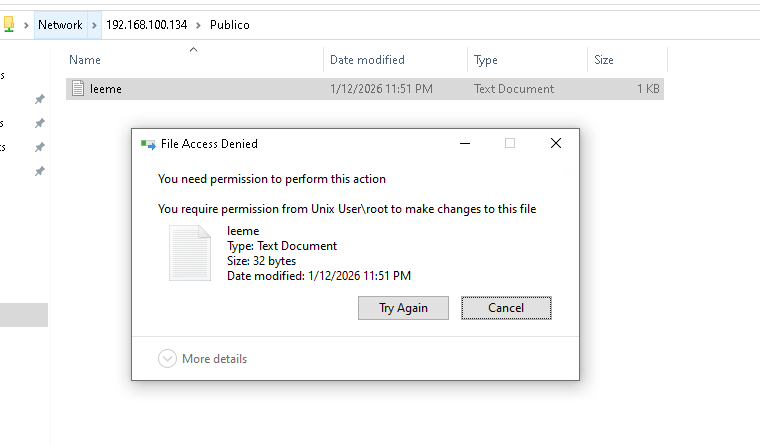Sort by the Date modified column header
Screen dimensions: 760x445
click(x=367, y=61)
